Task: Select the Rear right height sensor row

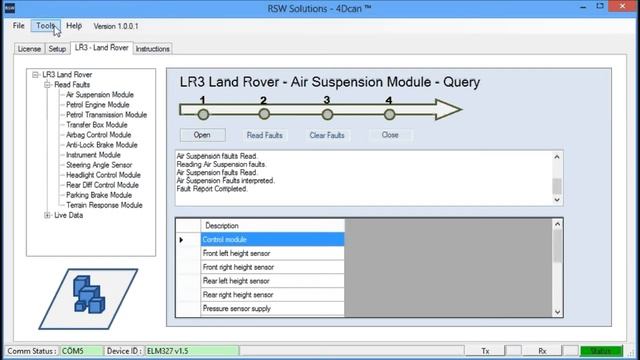Action: 272,295
